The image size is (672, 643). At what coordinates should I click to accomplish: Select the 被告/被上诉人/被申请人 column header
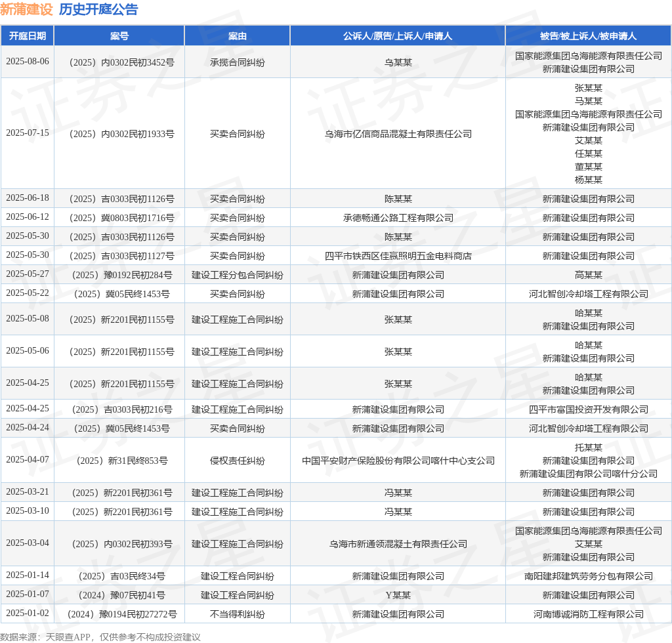[x=589, y=36]
